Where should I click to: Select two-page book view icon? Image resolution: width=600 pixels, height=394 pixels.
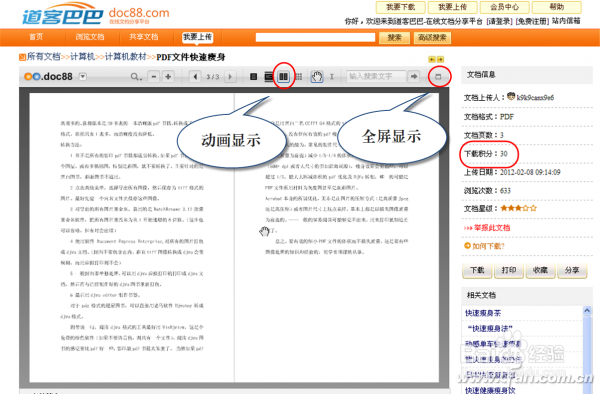pyautogui.click(x=283, y=77)
